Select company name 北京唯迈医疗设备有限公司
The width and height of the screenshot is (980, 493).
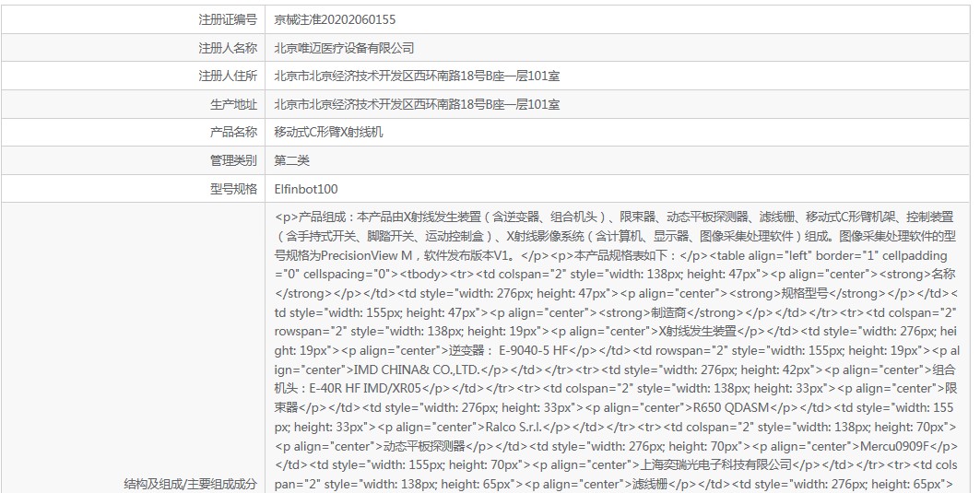pyautogui.click(x=344, y=48)
